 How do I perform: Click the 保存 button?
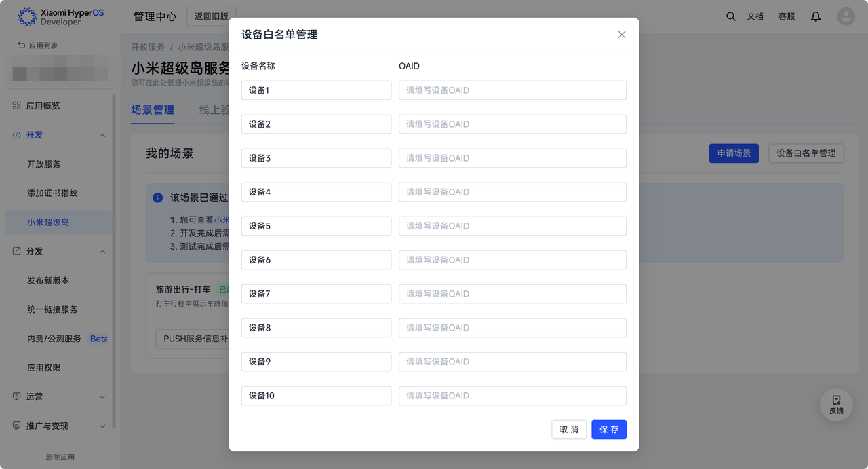pyautogui.click(x=608, y=430)
